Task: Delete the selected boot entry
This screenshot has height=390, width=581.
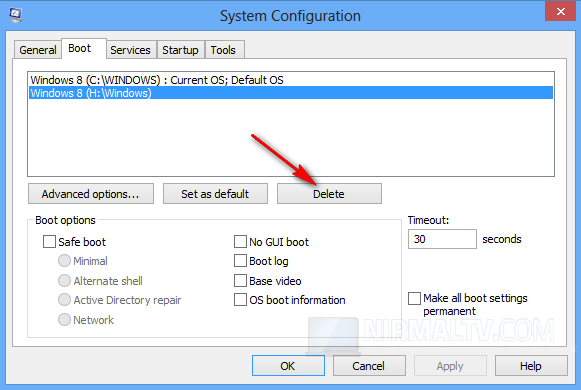Action: pos(329,194)
